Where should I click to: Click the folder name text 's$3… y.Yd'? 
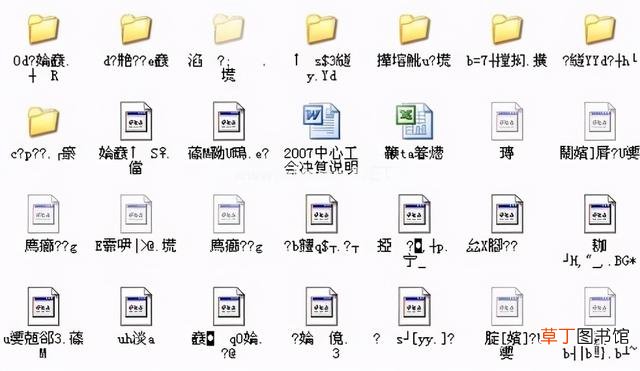coord(322,68)
